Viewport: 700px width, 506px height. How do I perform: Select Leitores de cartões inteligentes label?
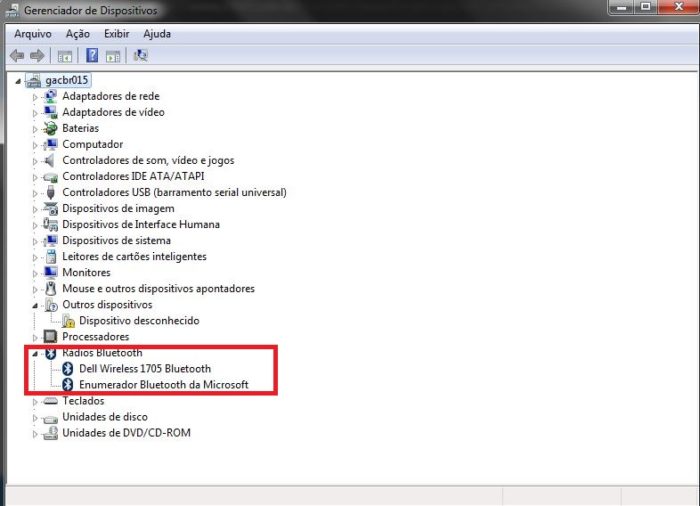point(134,256)
